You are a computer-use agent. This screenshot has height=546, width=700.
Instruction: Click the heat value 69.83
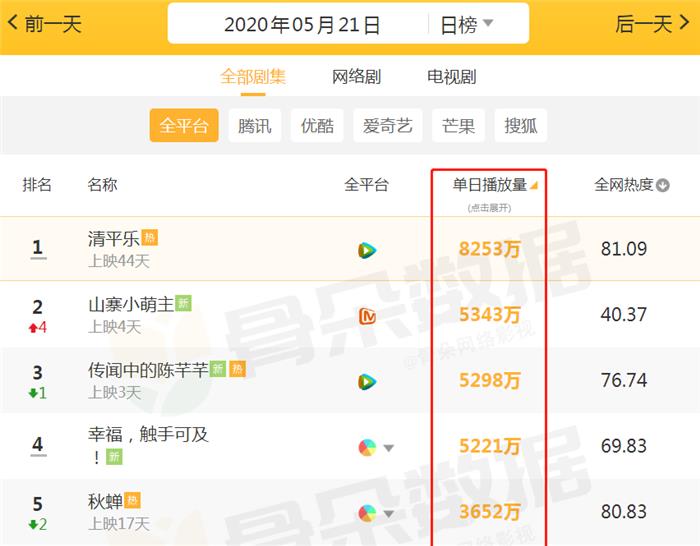tap(624, 446)
